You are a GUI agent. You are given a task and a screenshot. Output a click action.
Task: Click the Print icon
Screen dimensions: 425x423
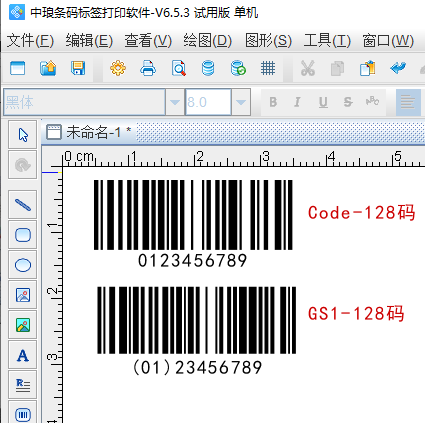pos(148,68)
